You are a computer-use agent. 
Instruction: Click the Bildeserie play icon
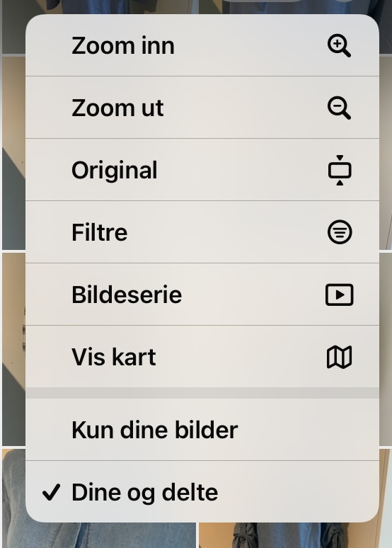coord(339,295)
